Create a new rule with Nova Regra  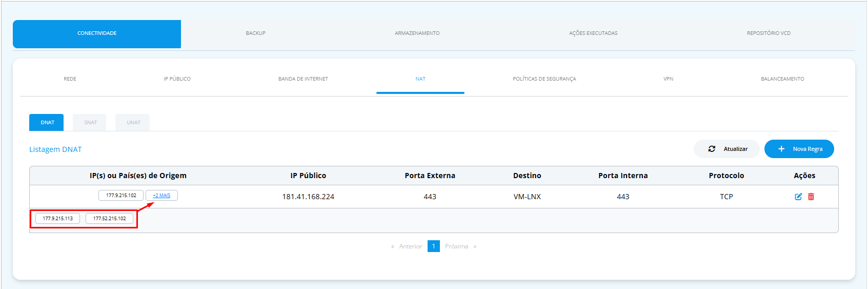click(x=799, y=149)
